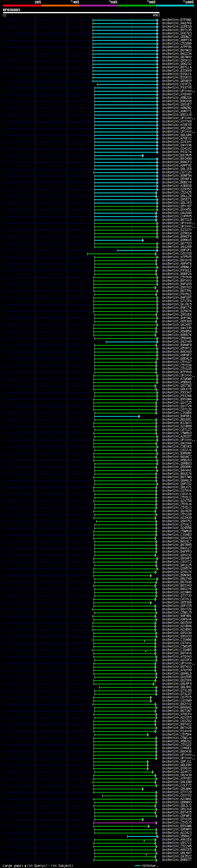Open hit UniRef100_Q2PES8

(x=177, y=27)
